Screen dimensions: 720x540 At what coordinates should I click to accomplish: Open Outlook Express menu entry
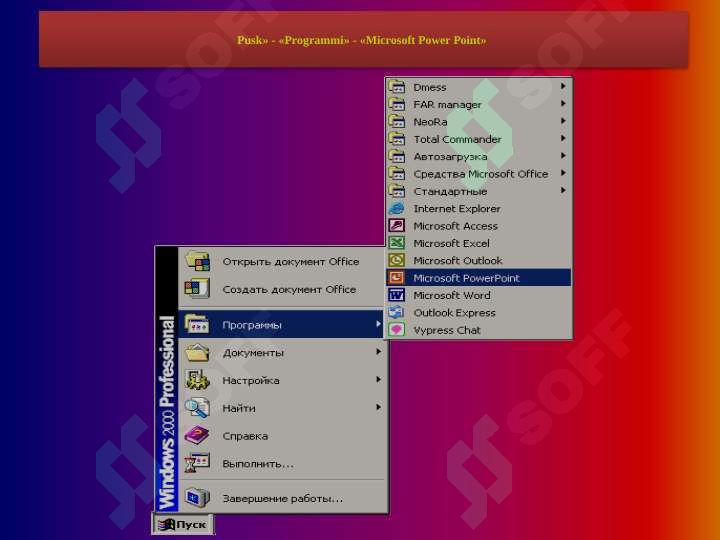[x=478, y=313]
